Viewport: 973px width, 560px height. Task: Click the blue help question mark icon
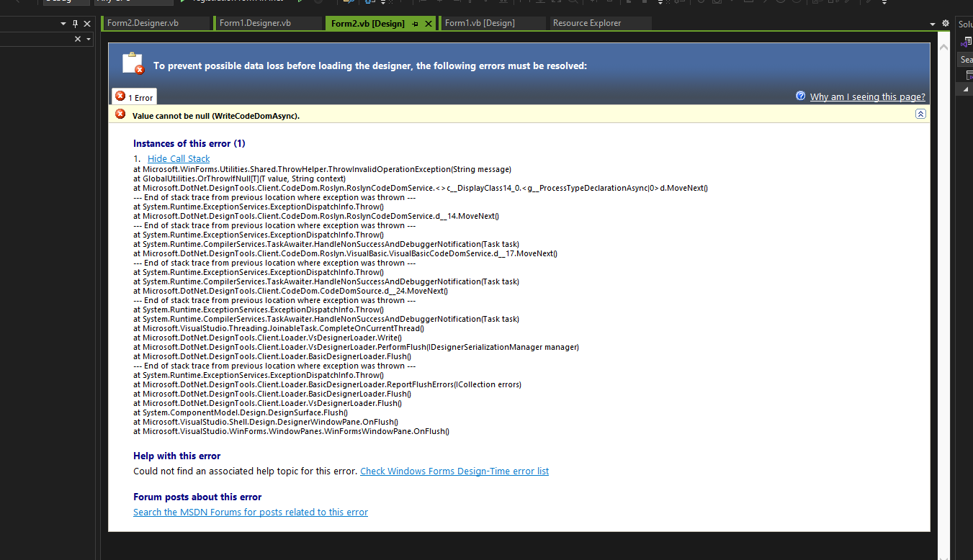[800, 96]
